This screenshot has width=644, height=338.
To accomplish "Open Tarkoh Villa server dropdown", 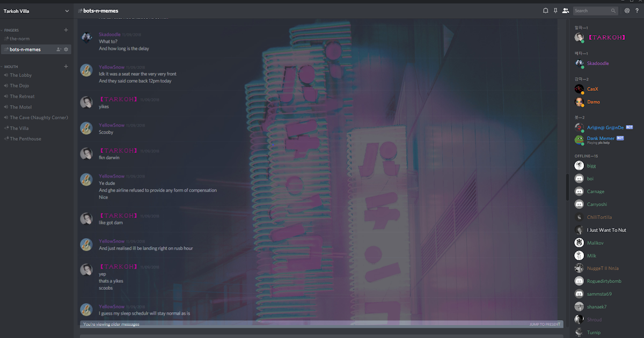I will [x=36, y=11].
